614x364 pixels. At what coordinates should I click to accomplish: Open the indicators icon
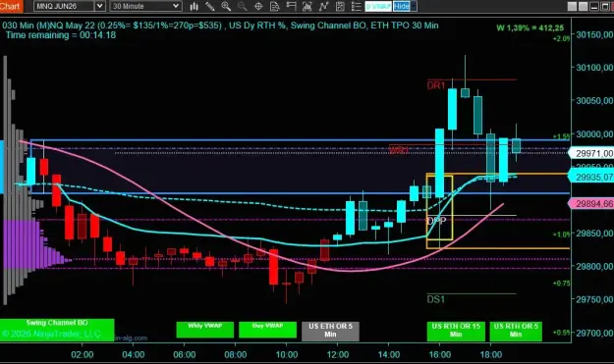coord(307,6)
